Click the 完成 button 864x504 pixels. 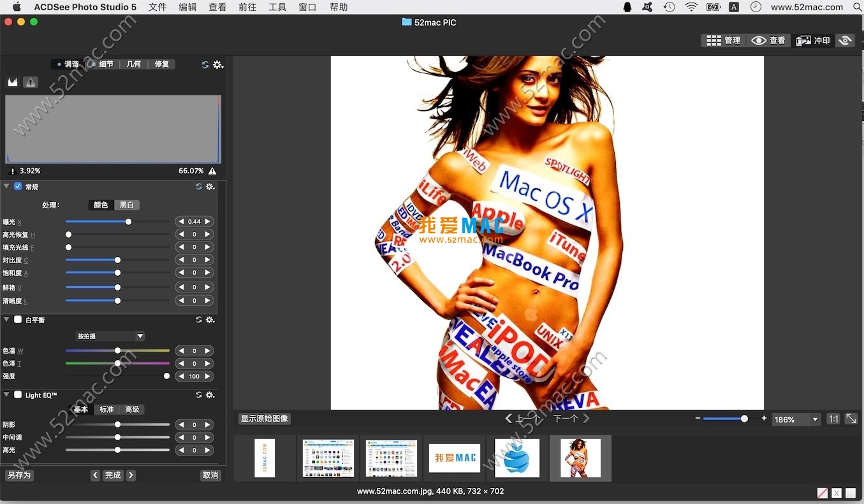[113, 475]
